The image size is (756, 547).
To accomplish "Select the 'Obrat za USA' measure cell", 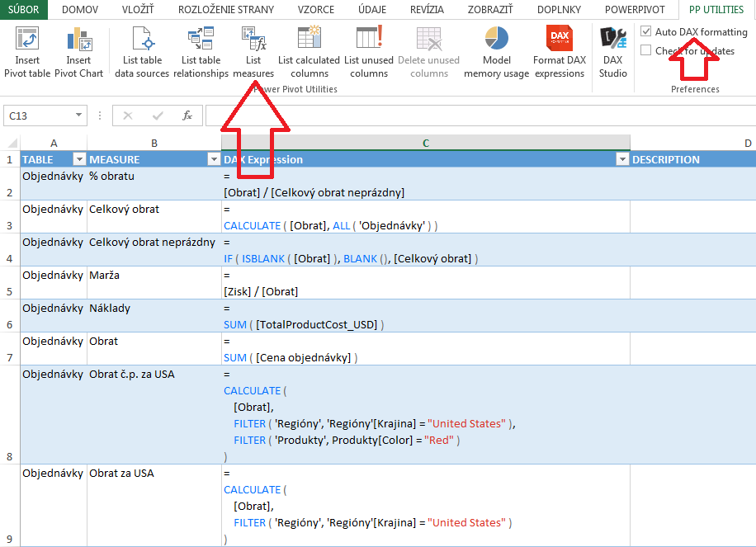I will (154, 505).
